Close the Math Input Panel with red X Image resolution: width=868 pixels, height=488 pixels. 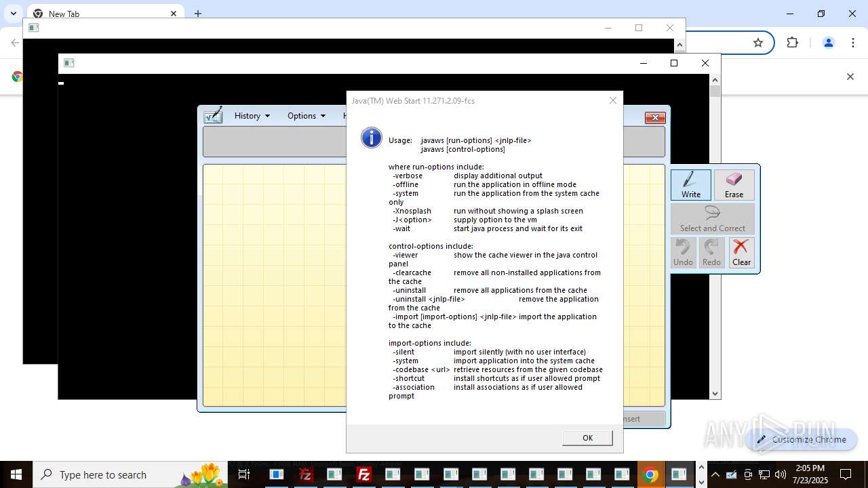[x=654, y=118]
